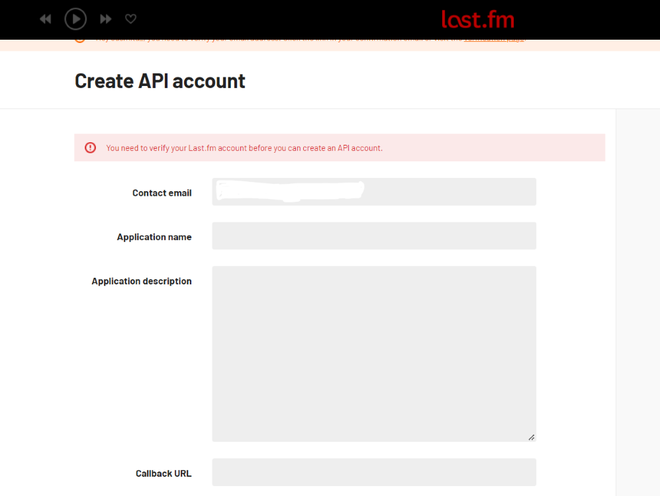Click the Callback URL label

164,474
